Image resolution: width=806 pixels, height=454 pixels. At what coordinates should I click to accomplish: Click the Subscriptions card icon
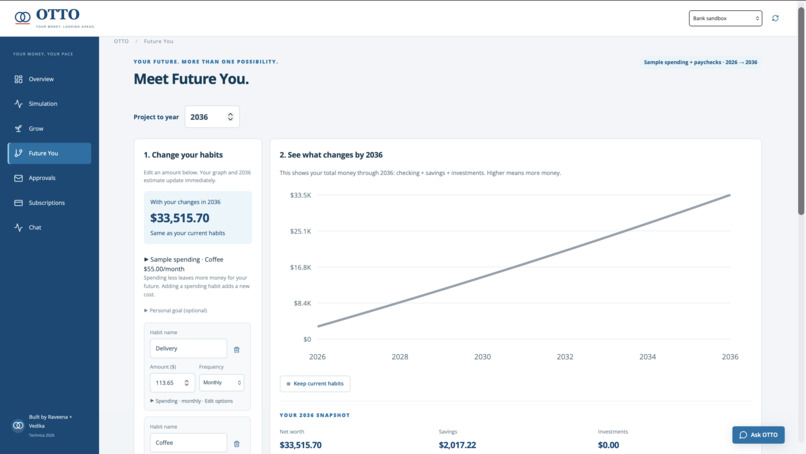[x=19, y=203]
